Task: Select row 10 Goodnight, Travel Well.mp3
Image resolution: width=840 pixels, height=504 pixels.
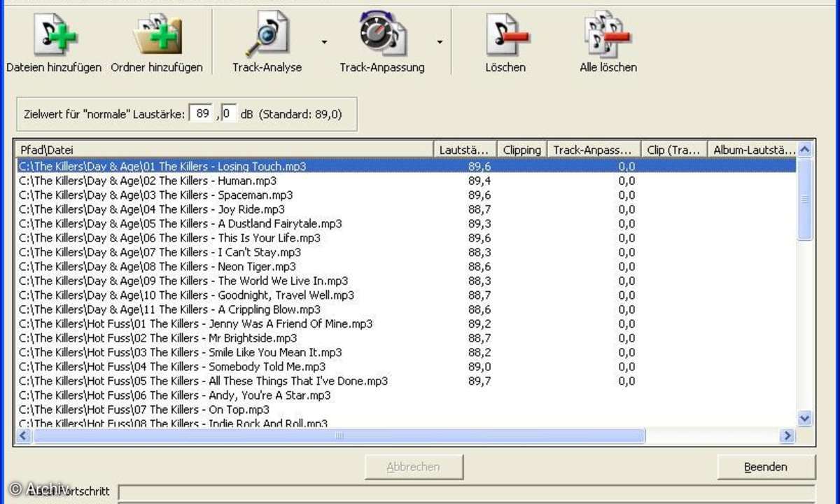Action: coord(405,295)
